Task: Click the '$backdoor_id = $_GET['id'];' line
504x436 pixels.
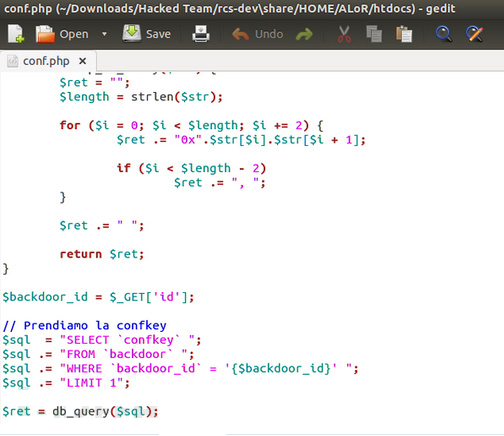Action: point(98,297)
